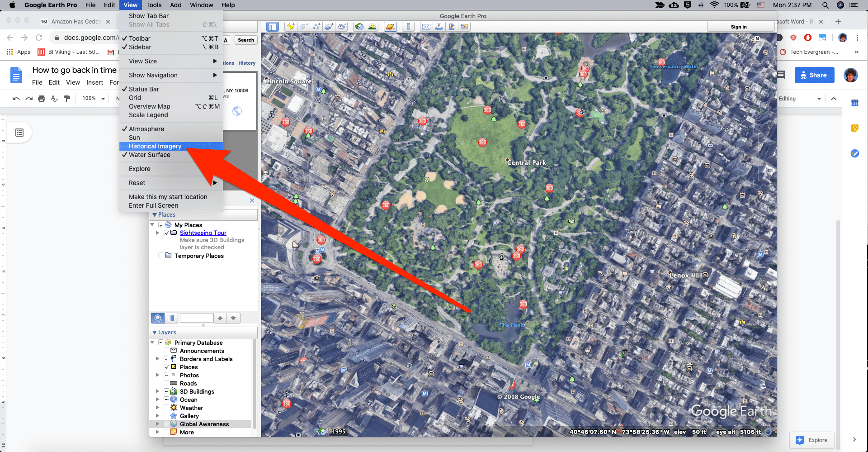The height and width of the screenshot is (452, 868).
Task: Click the Layers panel vertical scrollbar
Action: click(x=255, y=385)
